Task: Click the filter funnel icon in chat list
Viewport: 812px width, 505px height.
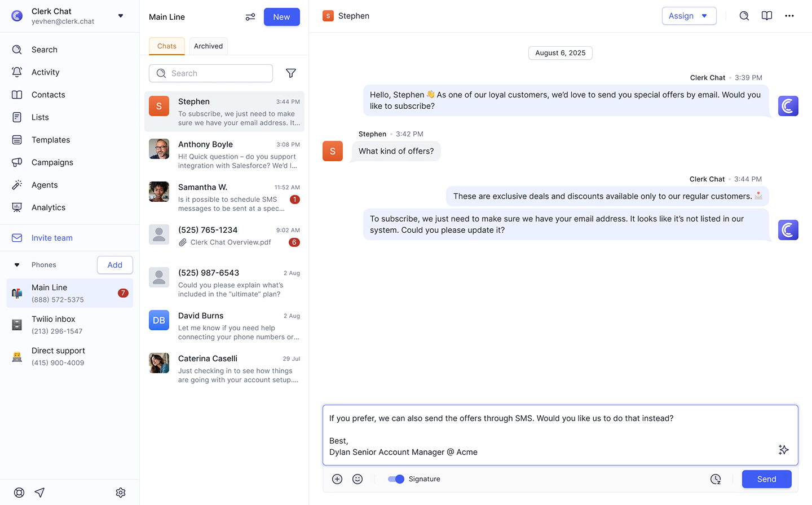Action: point(291,73)
